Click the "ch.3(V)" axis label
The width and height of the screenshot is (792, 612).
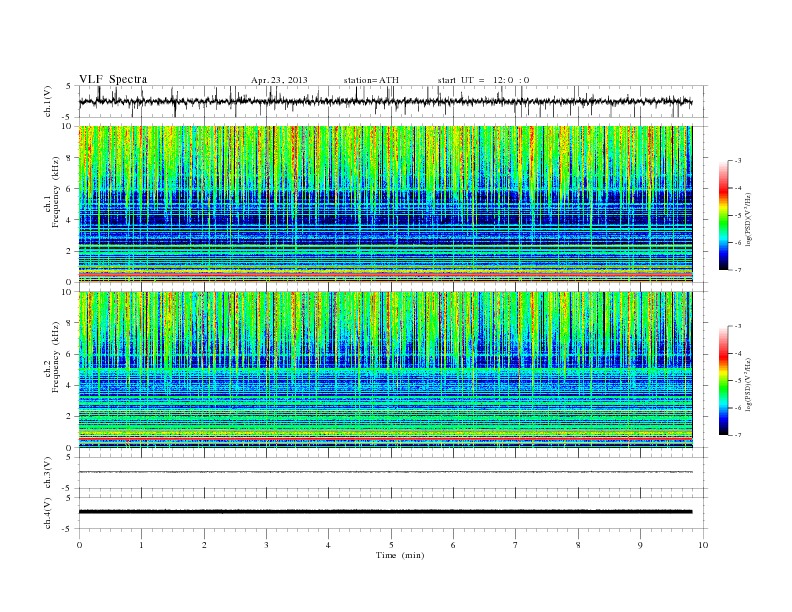click(47, 473)
